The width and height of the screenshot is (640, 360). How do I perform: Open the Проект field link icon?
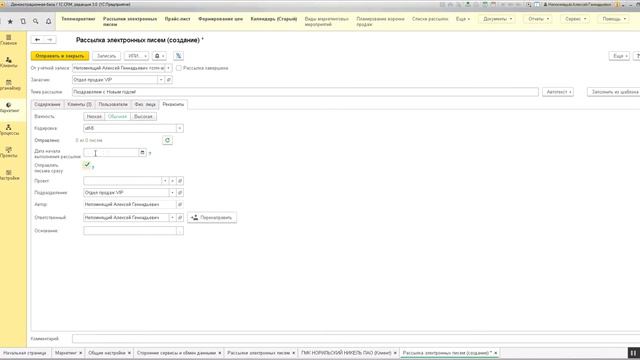(x=180, y=180)
